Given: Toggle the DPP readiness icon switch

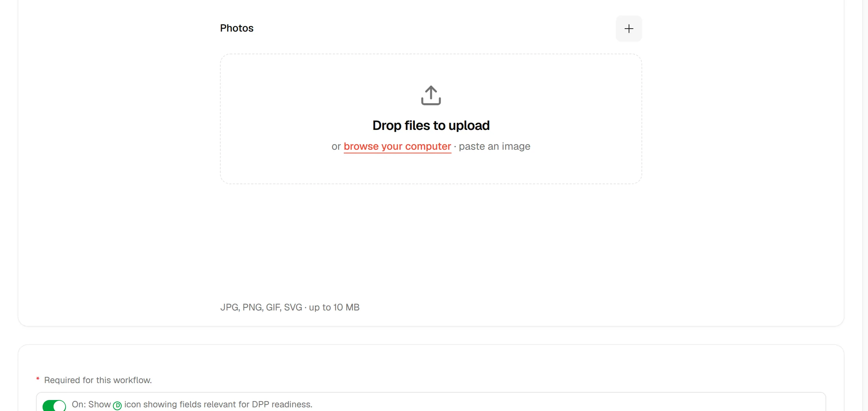Looking at the screenshot, I should click(x=54, y=405).
